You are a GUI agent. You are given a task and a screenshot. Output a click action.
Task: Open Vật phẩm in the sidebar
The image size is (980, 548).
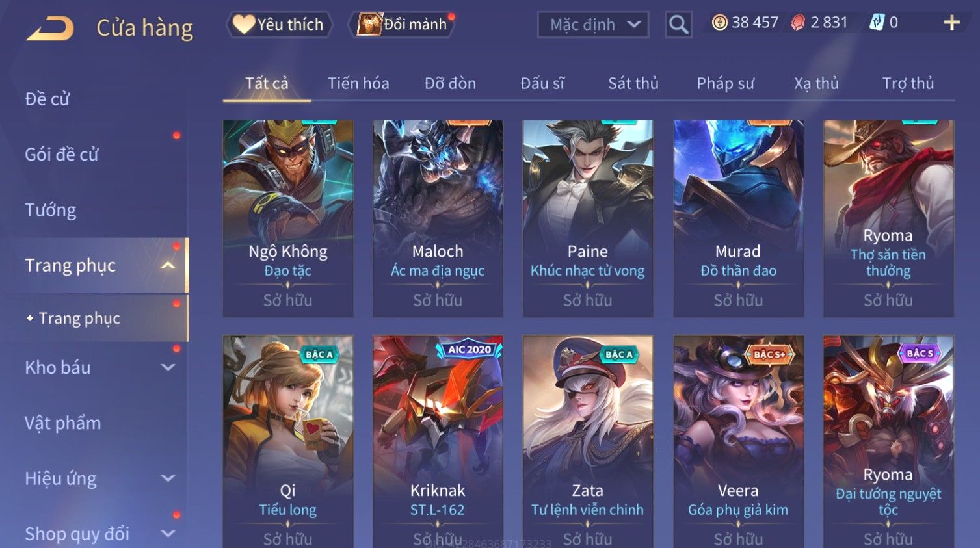click(x=63, y=423)
